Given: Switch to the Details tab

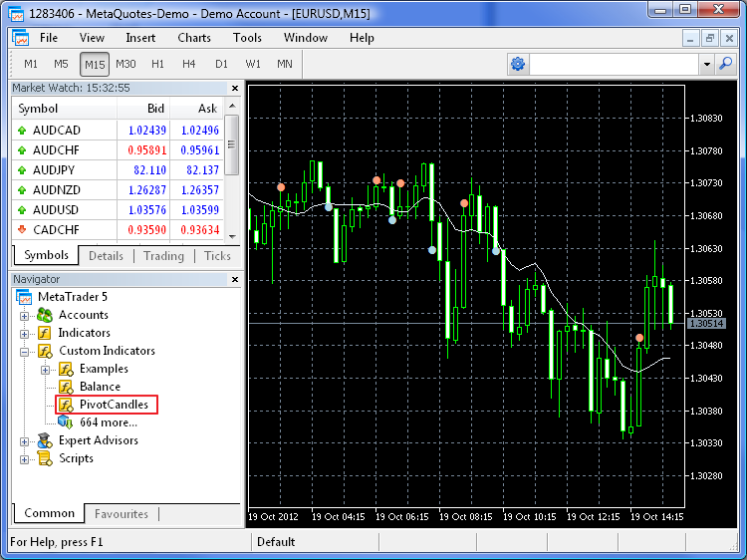Looking at the screenshot, I should point(106,256).
